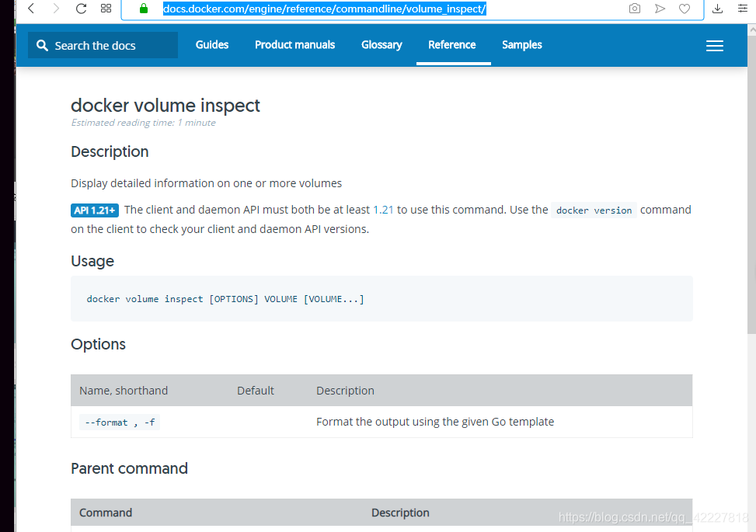Click the scrollbar up arrow
The height and width of the screenshot is (532, 756).
(751, 30)
